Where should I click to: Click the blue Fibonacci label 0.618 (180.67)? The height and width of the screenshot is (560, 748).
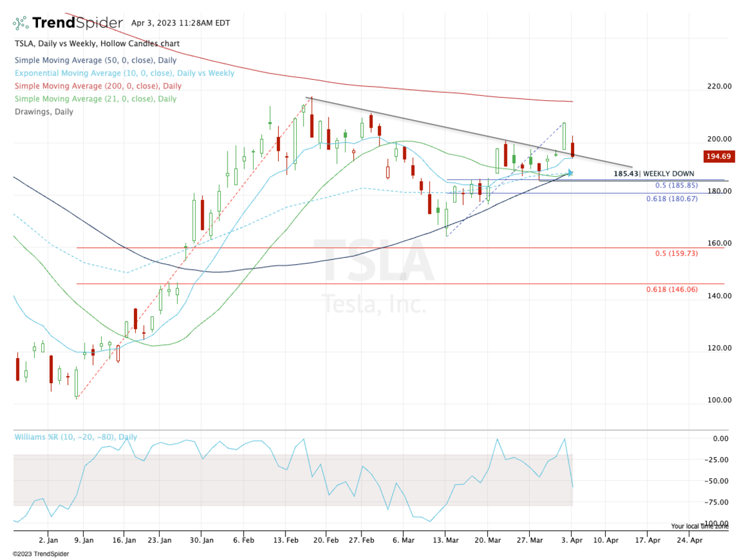pyautogui.click(x=672, y=198)
